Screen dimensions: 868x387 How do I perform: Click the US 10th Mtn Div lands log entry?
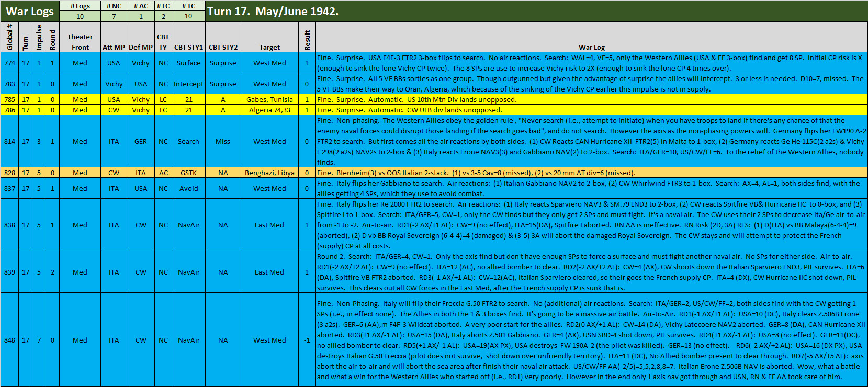pos(592,99)
